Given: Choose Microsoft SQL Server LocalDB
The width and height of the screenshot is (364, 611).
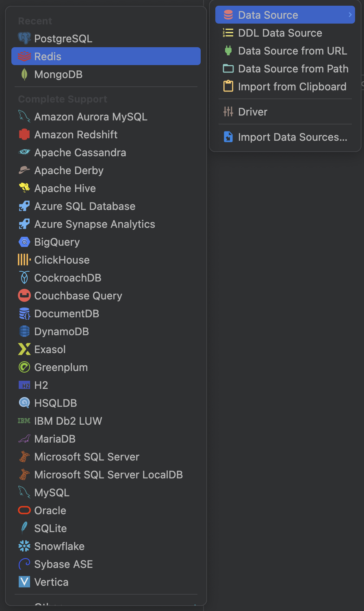Looking at the screenshot, I should click(x=106, y=475).
